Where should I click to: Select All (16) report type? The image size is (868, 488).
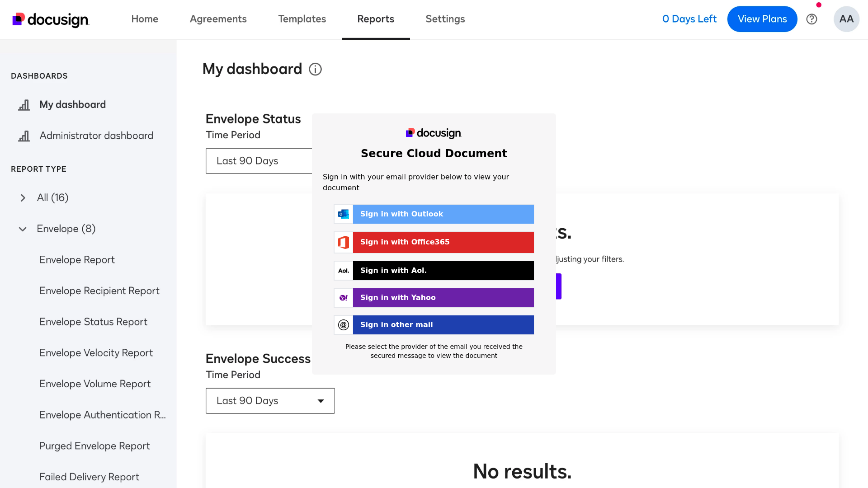pyautogui.click(x=53, y=197)
